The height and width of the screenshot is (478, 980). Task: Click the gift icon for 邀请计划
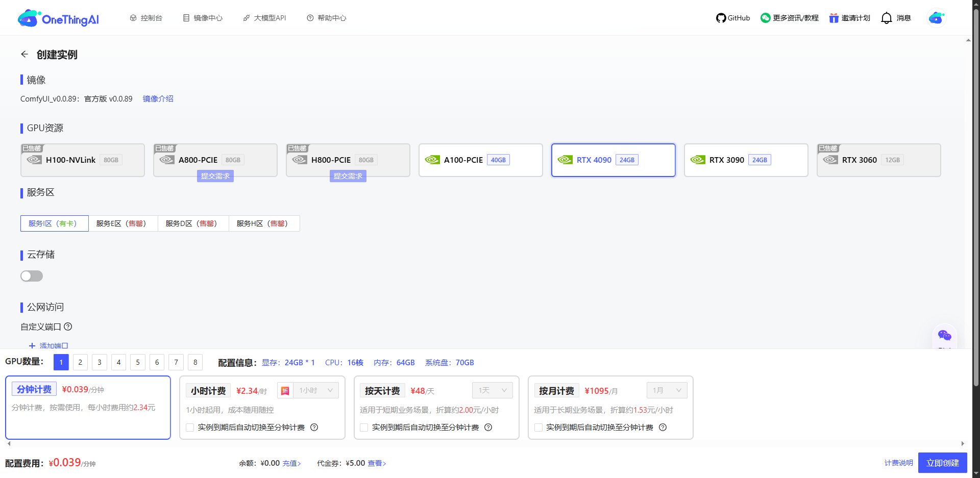tap(834, 18)
